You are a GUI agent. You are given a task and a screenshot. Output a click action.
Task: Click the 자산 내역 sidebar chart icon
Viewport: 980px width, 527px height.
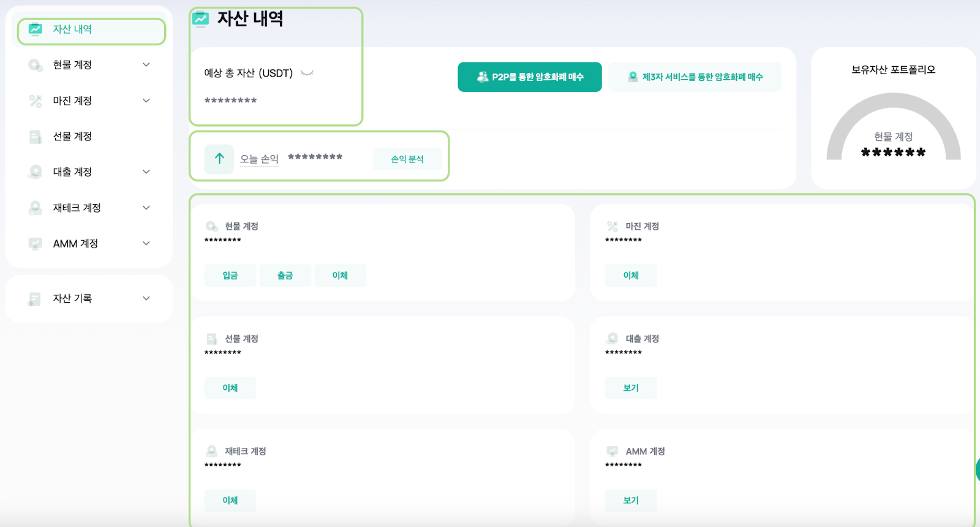coord(36,29)
